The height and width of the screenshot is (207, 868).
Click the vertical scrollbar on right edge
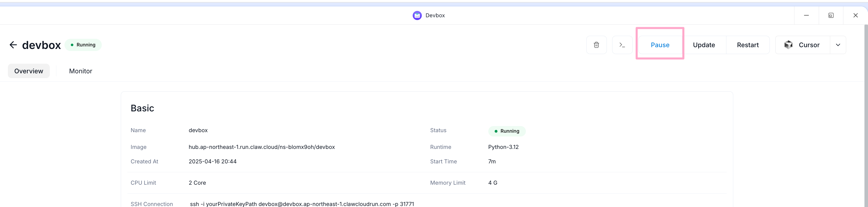(866, 115)
